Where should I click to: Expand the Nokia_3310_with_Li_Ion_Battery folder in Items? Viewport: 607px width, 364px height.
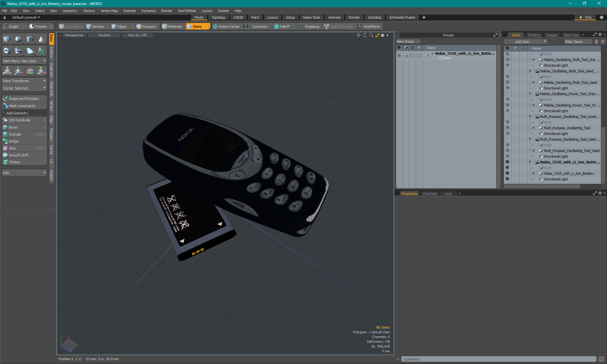point(534,173)
